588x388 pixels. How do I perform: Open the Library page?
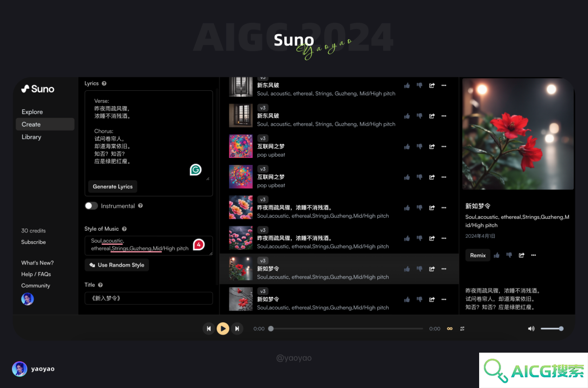click(32, 137)
